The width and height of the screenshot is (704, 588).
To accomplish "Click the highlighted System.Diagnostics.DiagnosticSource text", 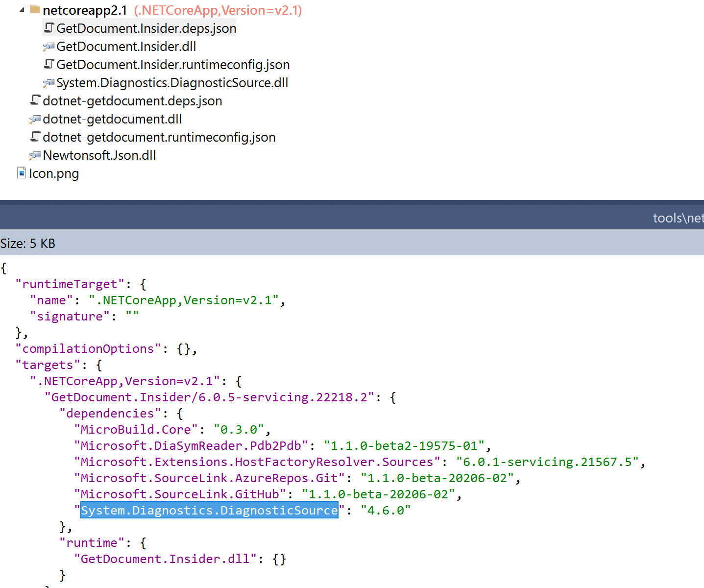I will pyautogui.click(x=210, y=511).
